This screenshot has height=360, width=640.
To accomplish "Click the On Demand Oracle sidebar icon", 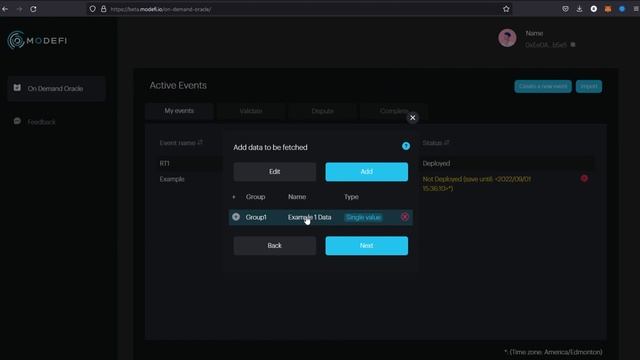I will click(17, 88).
